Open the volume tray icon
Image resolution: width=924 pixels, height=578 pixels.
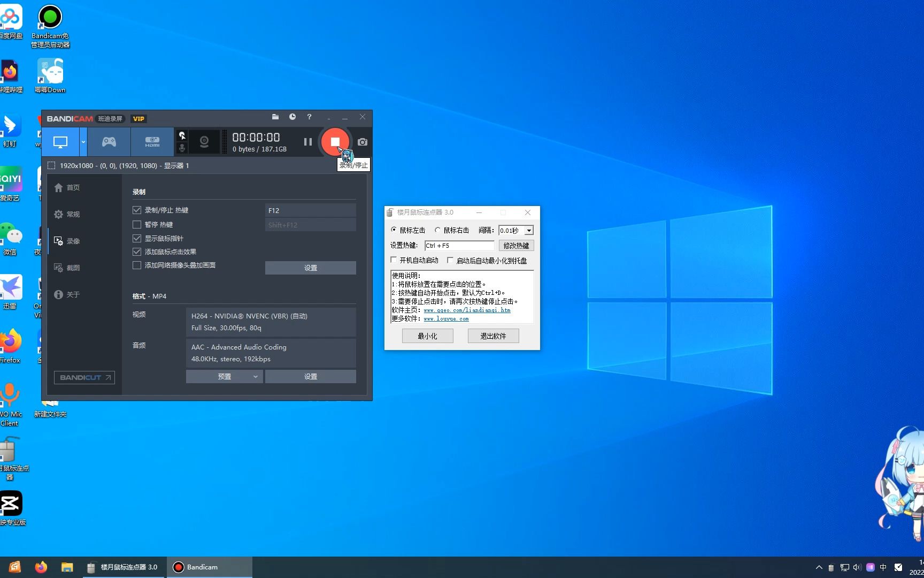[x=857, y=567]
